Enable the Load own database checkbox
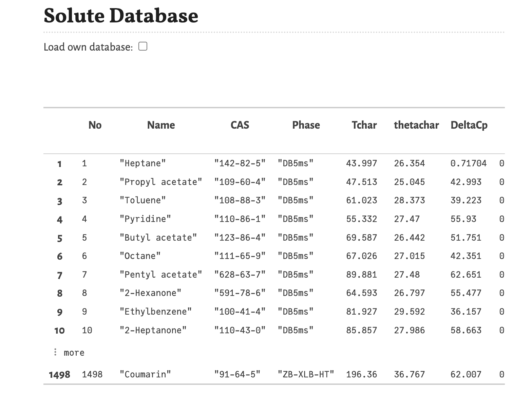532x393 pixels. pyautogui.click(x=143, y=46)
